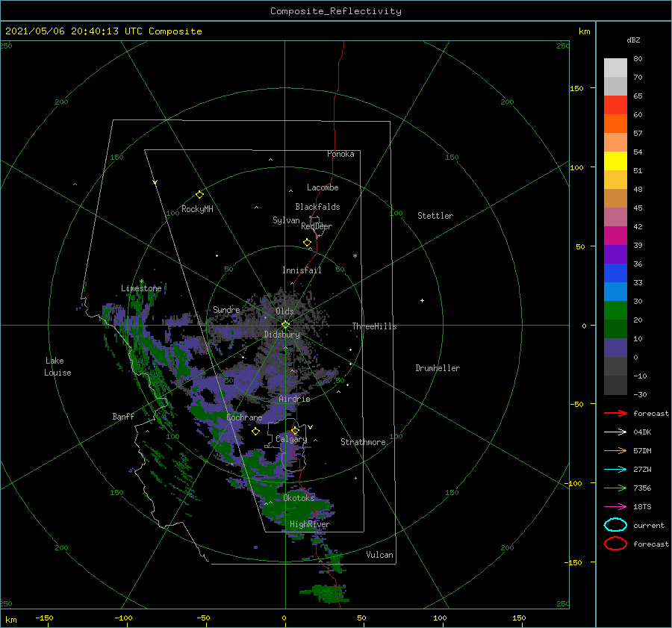Select the Limestone label

point(141,288)
